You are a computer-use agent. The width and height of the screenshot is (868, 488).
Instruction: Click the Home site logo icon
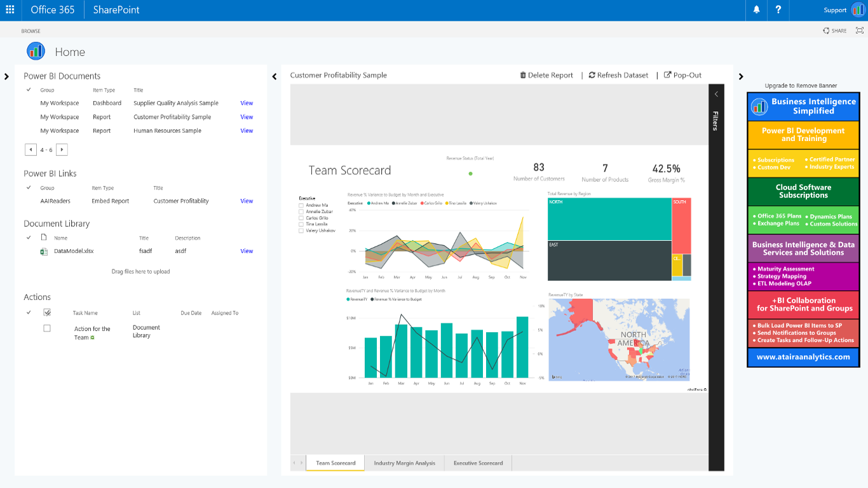(36, 51)
